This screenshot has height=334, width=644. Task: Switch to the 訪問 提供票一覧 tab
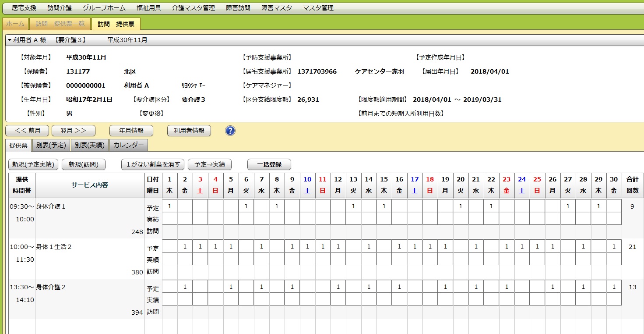(60, 24)
